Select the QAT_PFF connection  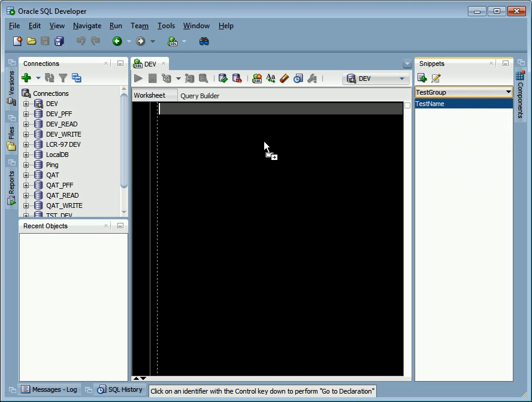[60, 185]
